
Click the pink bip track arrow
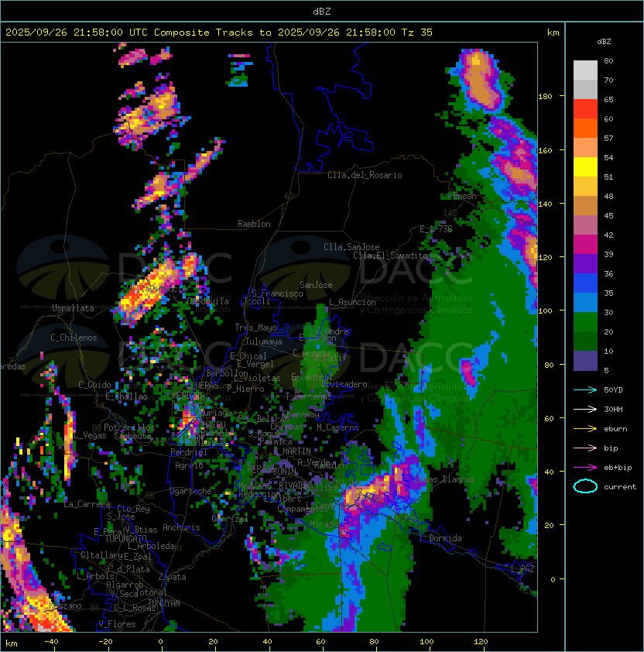[585, 448]
